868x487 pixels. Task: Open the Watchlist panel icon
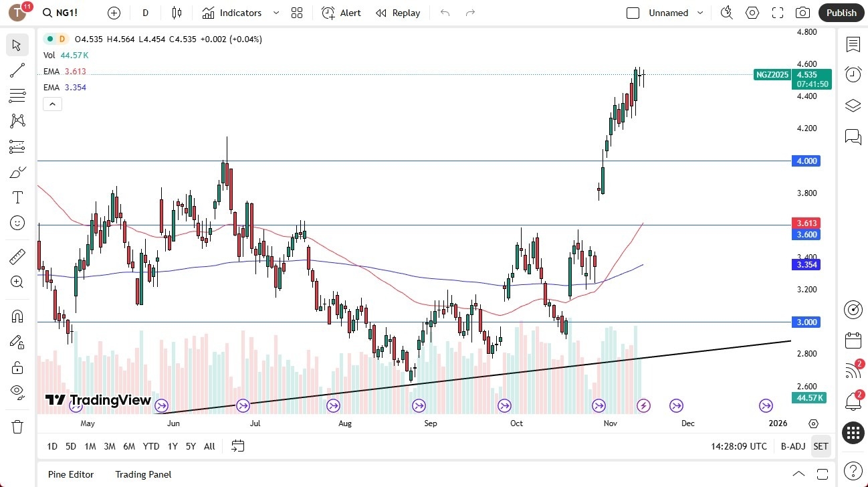click(853, 44)
